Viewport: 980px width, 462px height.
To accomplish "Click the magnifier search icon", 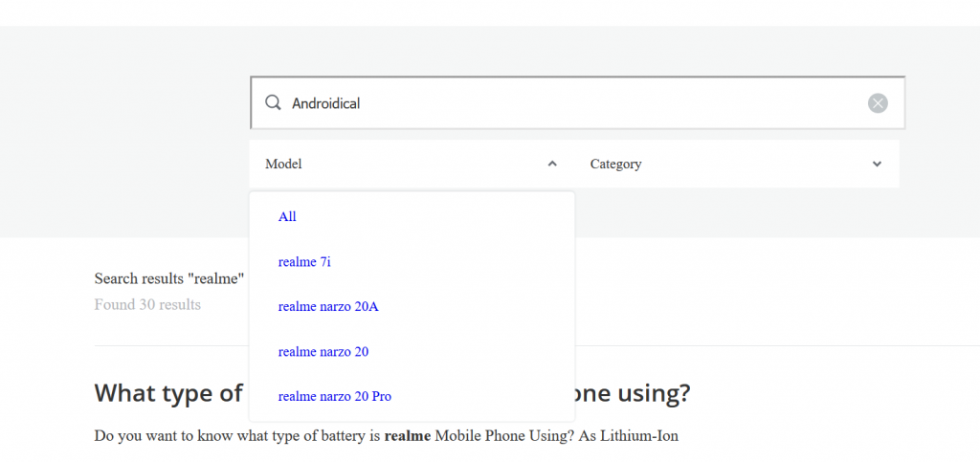I will tap(273, 103).
